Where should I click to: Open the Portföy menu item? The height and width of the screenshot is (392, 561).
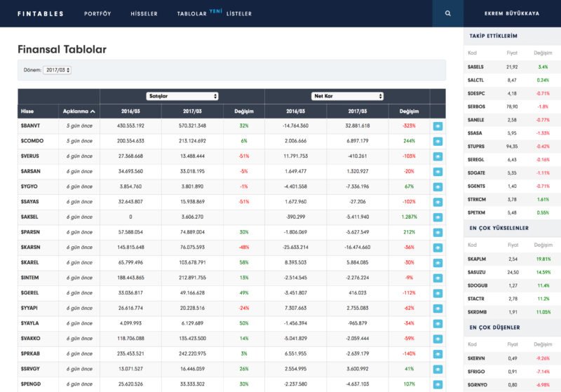pos(97,13)
